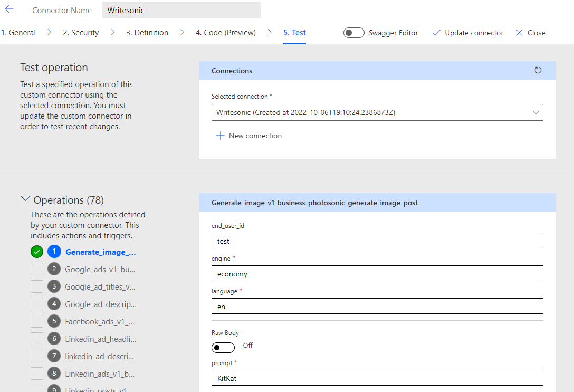Click number 5 badge for Facebook_ads
The image size is (574, 392).
pyautogui.click(x=54, y=321)
